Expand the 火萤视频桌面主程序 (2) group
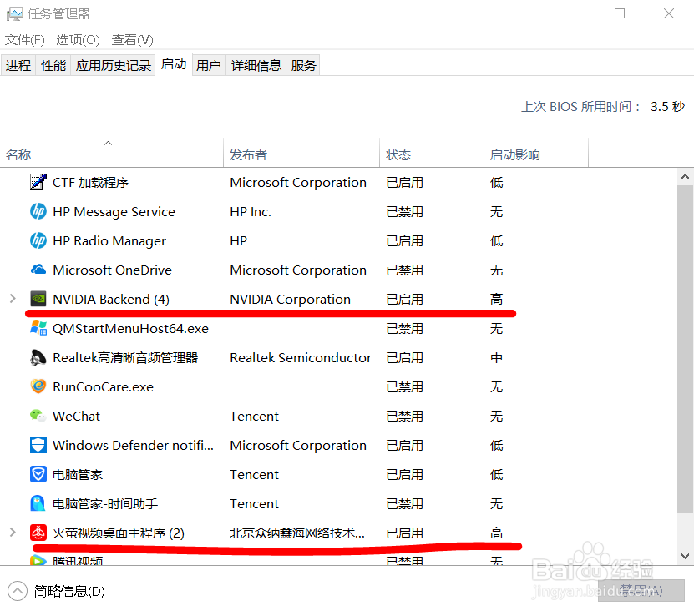This screenshot has height=616, width=694. (x=13, y=532)
